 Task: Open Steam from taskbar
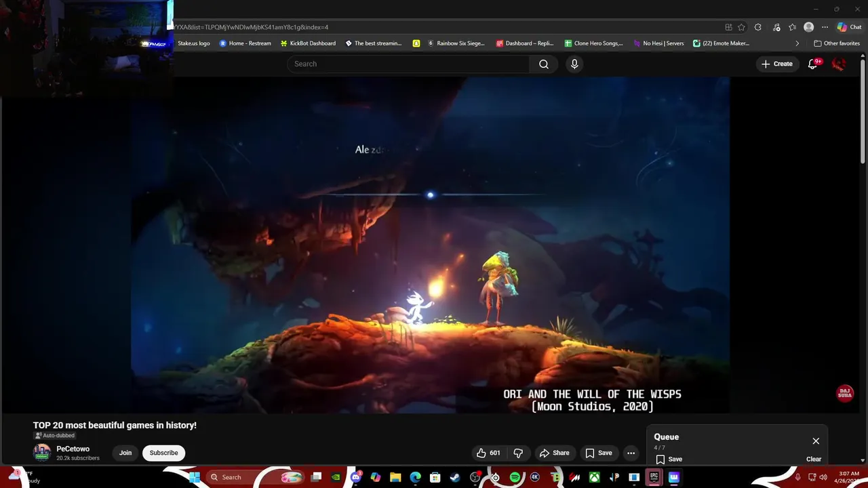(x=455, y=477)
